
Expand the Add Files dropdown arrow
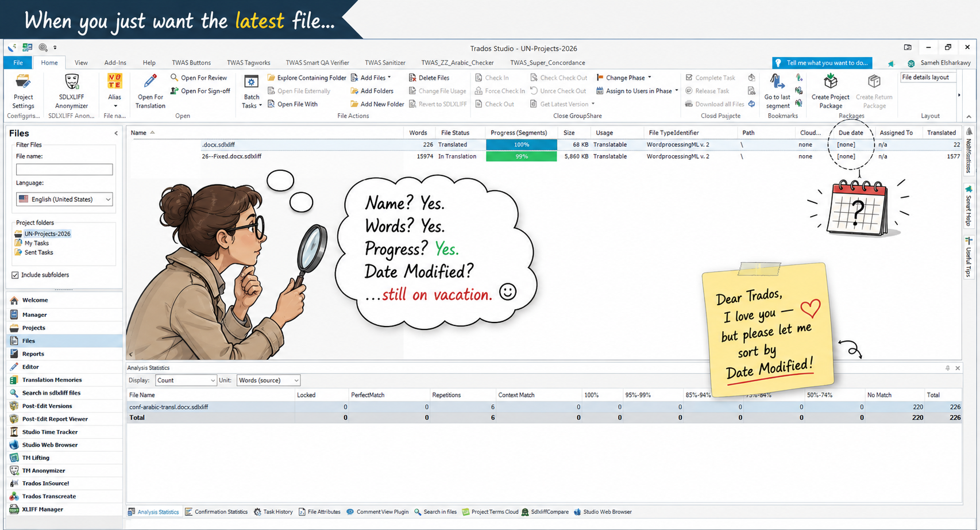click(389, 78)
